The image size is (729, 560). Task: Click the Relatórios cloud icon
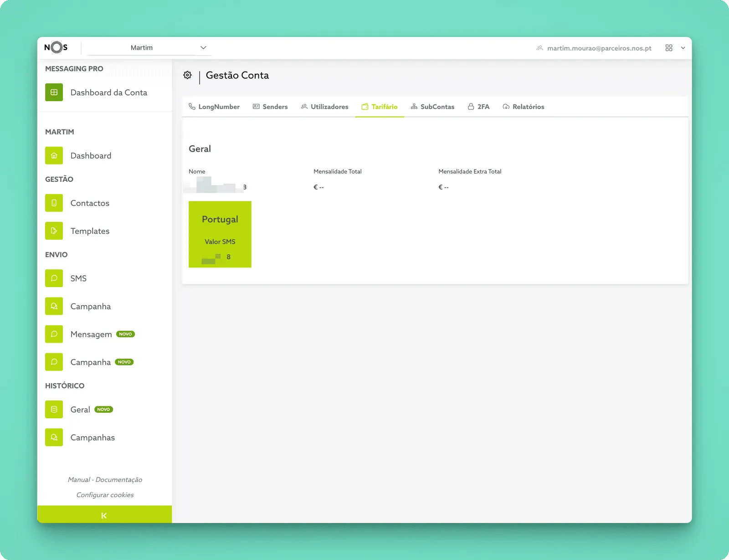[x=506, y=107]
